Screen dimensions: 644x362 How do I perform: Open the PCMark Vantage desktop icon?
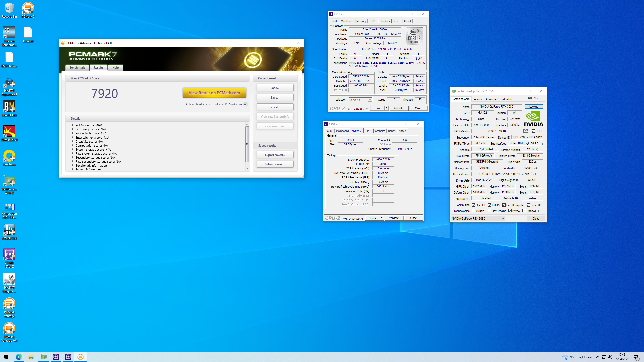click(9, 308)
